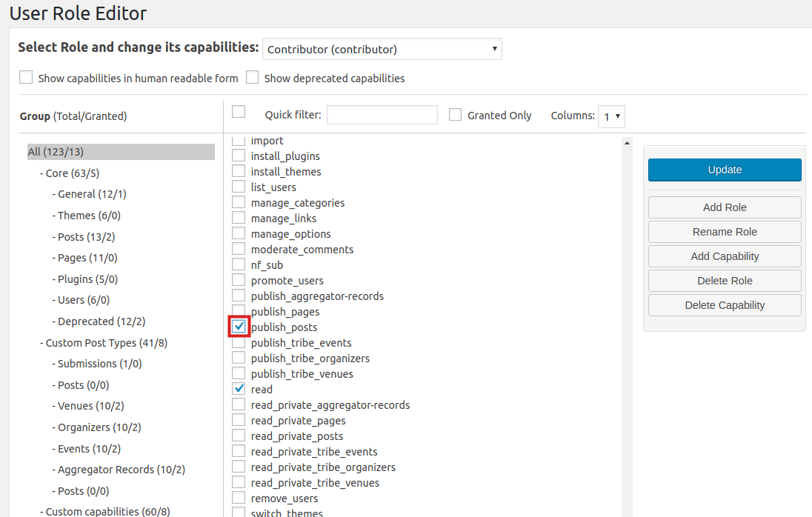Click the Add Role button
The height and width of the screenshot is (517, 812).
[724, 207]
